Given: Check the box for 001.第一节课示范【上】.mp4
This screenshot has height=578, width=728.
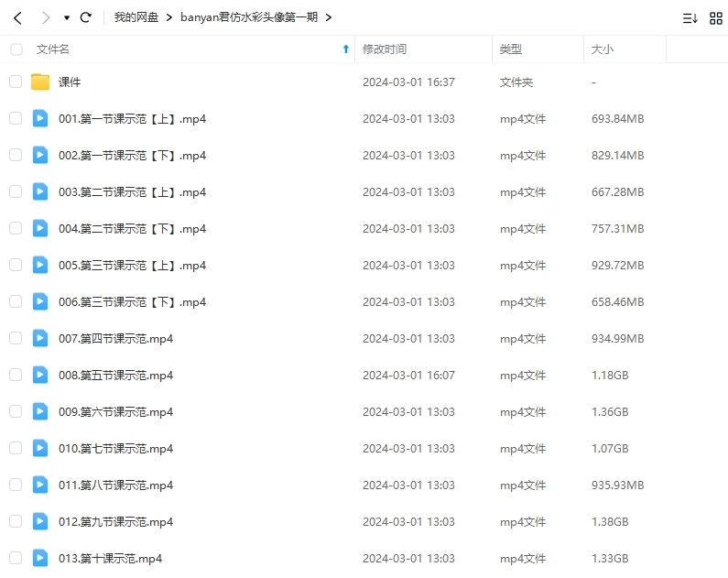Looking at the screenshot, I should point(16,118).
